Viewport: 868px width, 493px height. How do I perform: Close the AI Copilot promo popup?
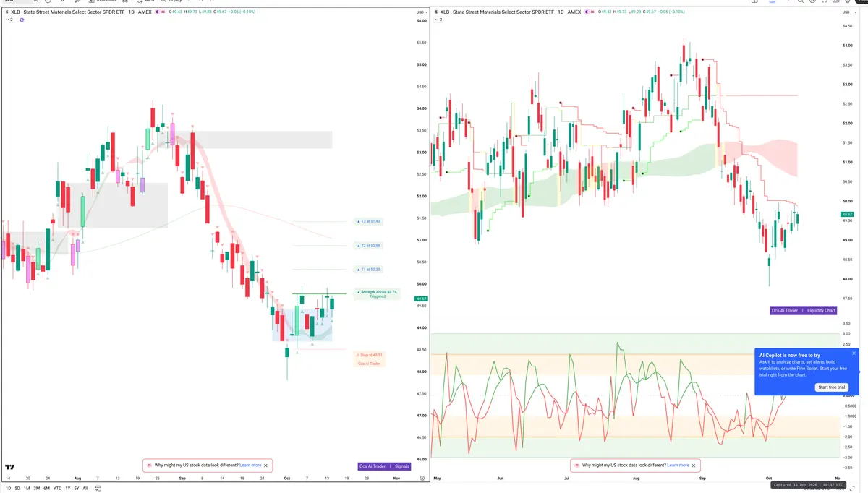(x=854, y=353)
